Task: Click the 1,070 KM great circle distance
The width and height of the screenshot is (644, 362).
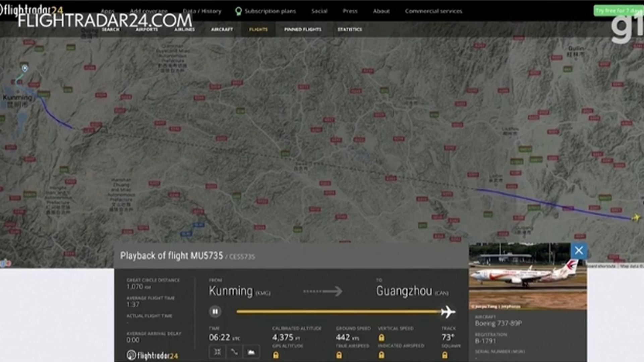Action: click(138, 287)
